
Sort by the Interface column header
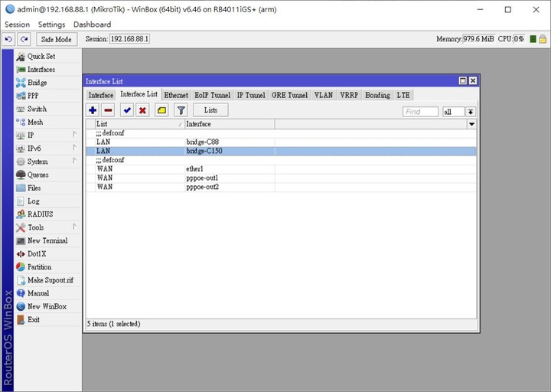coord(230,124)
